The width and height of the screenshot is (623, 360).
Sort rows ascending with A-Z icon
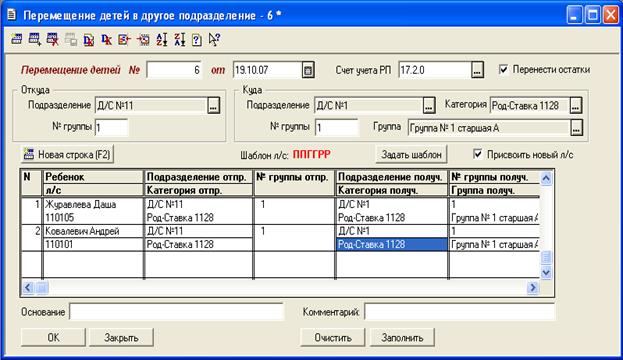161,39
